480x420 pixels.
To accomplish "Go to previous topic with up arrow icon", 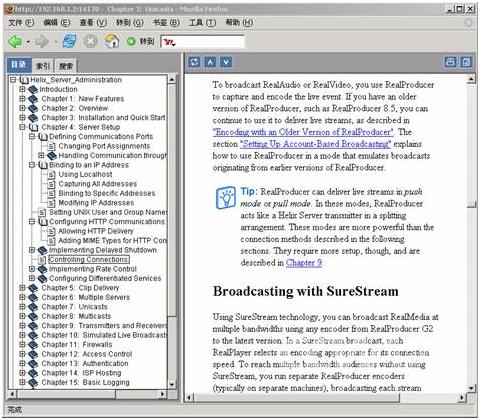I will click(x=210, y=62).
